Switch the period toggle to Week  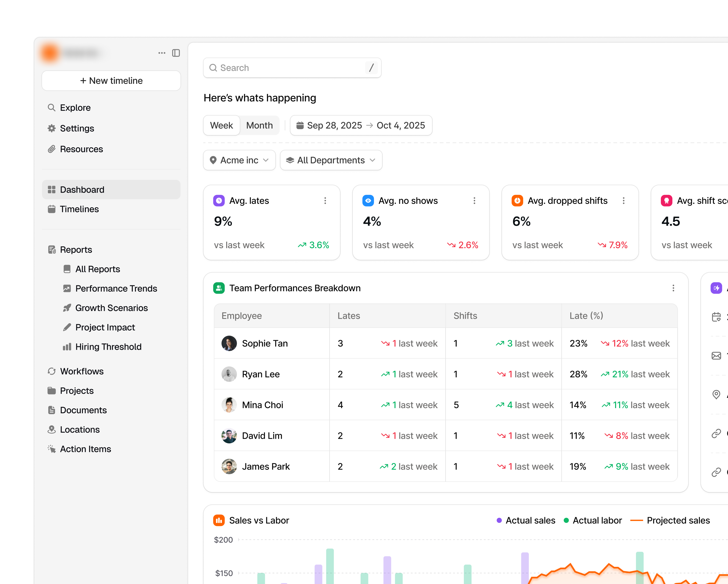click(222, 125)
